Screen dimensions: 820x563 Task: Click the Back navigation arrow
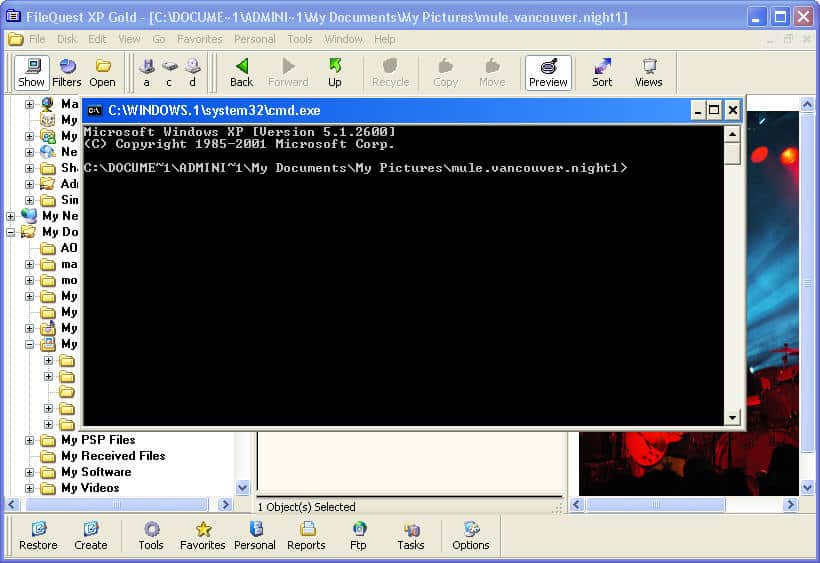point(241,72)
